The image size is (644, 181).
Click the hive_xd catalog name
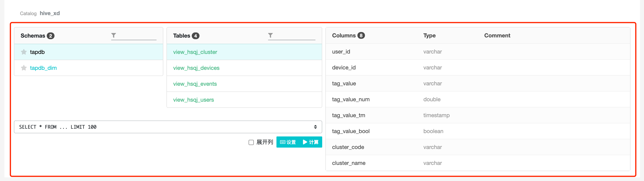50,13
